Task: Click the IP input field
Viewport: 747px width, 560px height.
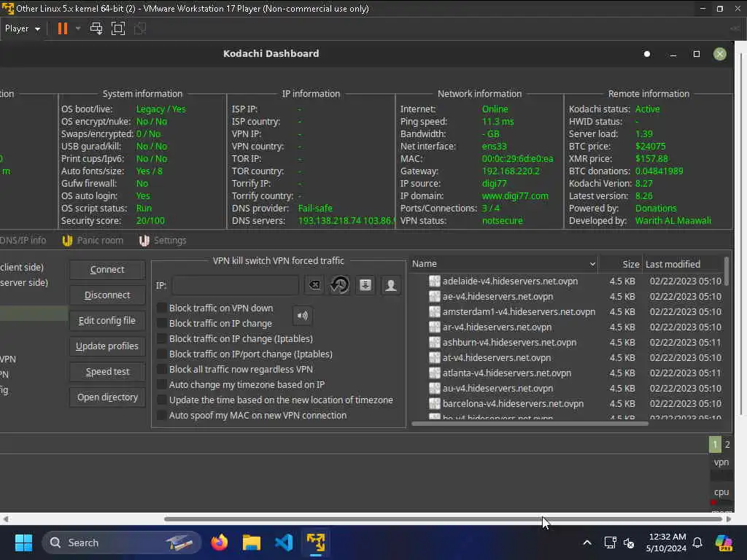Action: [236, 285]
